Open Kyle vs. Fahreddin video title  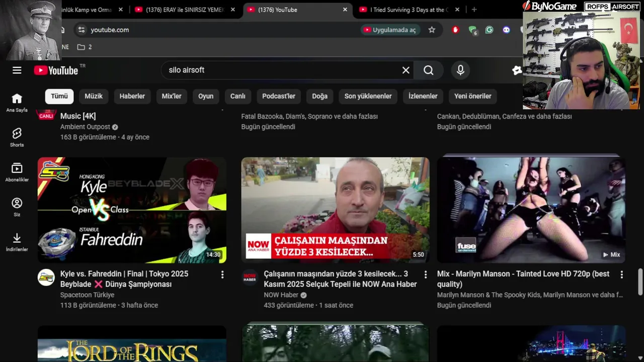(124, 279)
